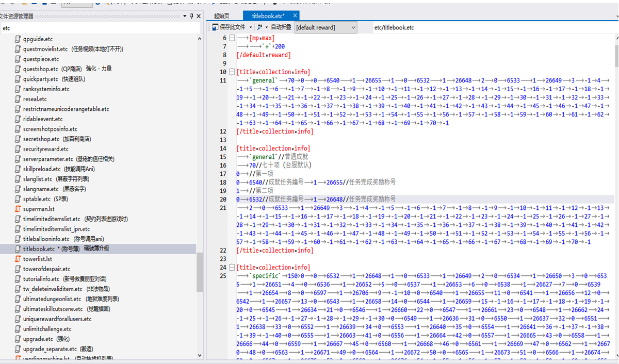Click the file icon beside quickparty.etc
This screenshot has height=364, width=619.
coord(18,79)
